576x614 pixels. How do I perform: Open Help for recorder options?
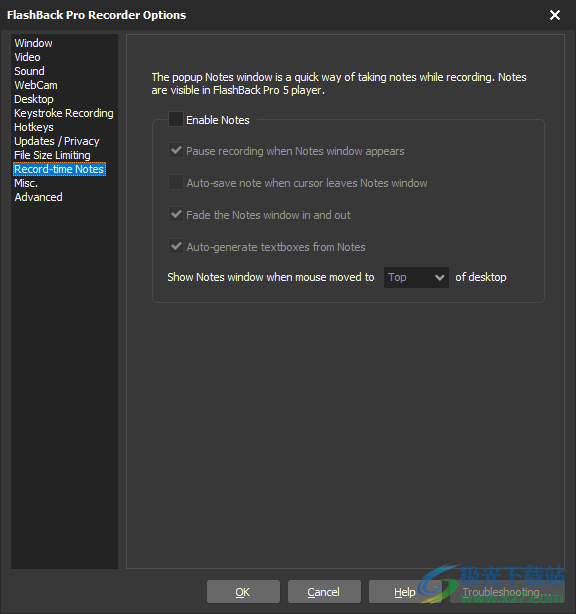tap(405, 592)
